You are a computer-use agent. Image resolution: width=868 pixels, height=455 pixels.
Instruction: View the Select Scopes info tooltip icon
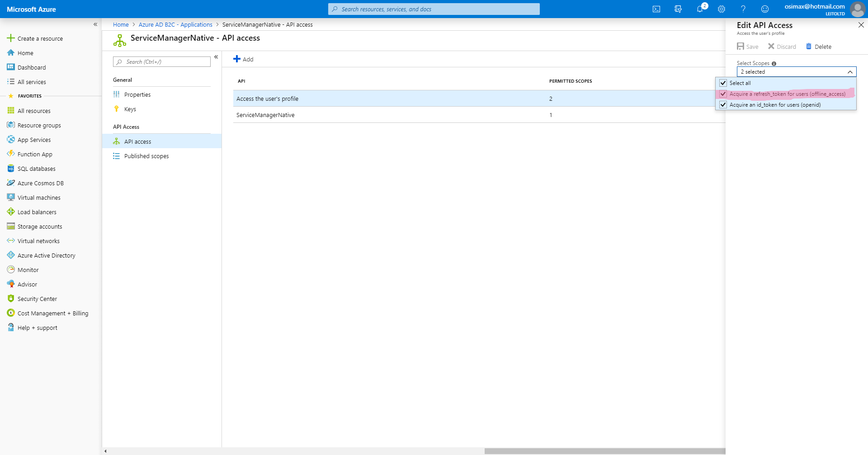(x=775, y=63)
